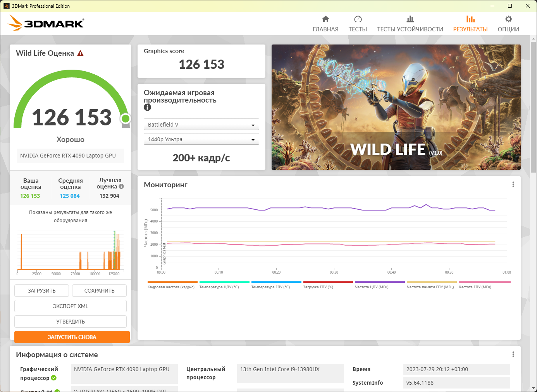The width and height of the screenshot is (537, 392).
Task: Click the scrollbar down arrow
Action: (x=534, y=388)
